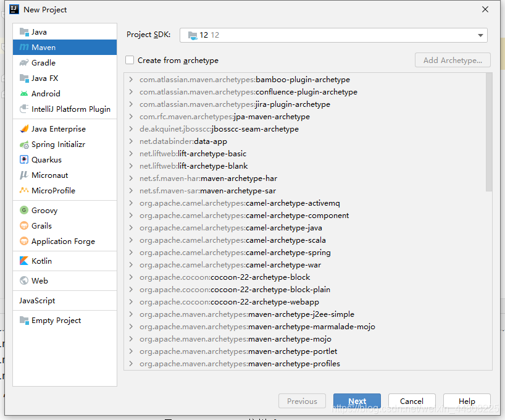Expand jbosscc-seam-archetype node
The width and height of the screenshot is (505, 420).
tap(131, 129)
